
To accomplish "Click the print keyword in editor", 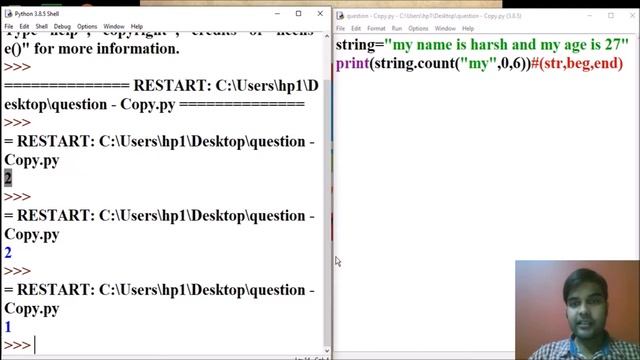I will (352, 64).
